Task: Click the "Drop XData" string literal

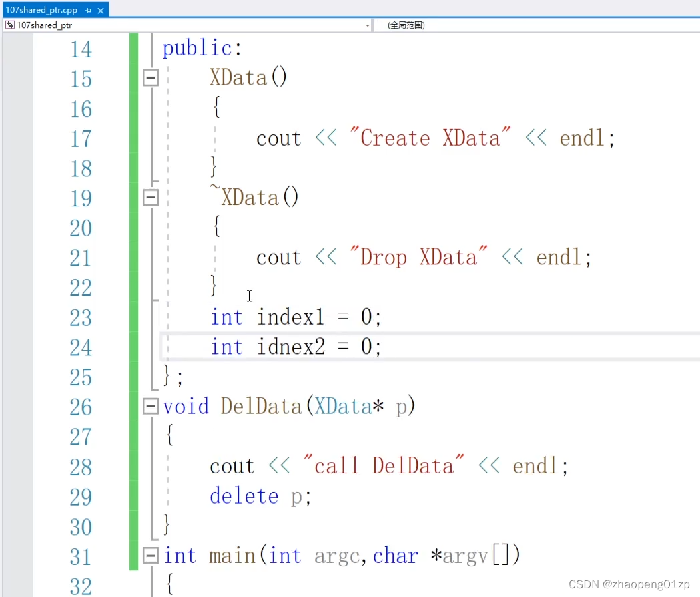Action: pyautogui.click(x=418, y=258)
